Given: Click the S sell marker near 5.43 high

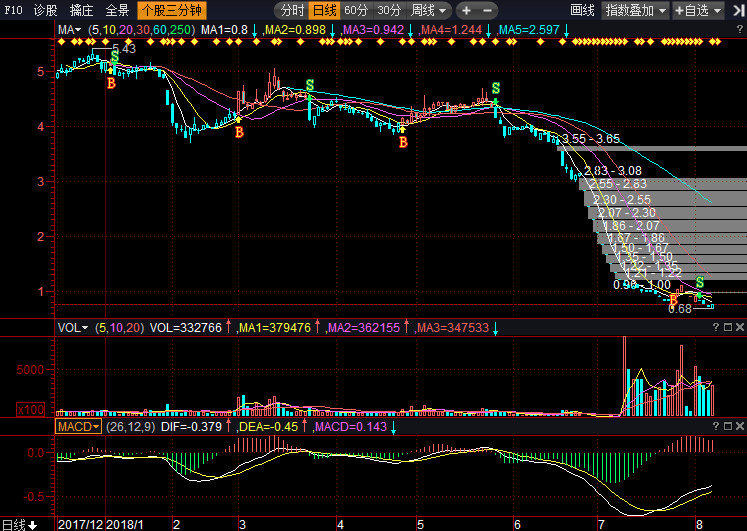Looking at the screenshot, I should [115, 56].
